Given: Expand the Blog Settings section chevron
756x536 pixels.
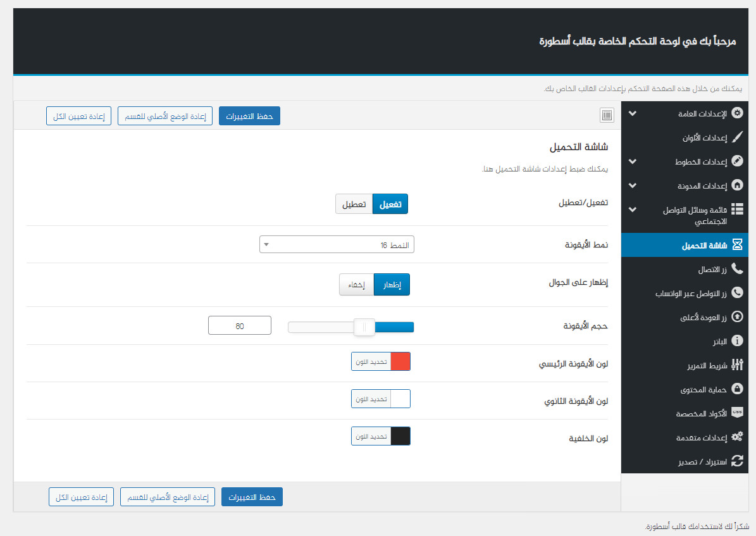Looking at the screenshot, I should pos(632,185).
